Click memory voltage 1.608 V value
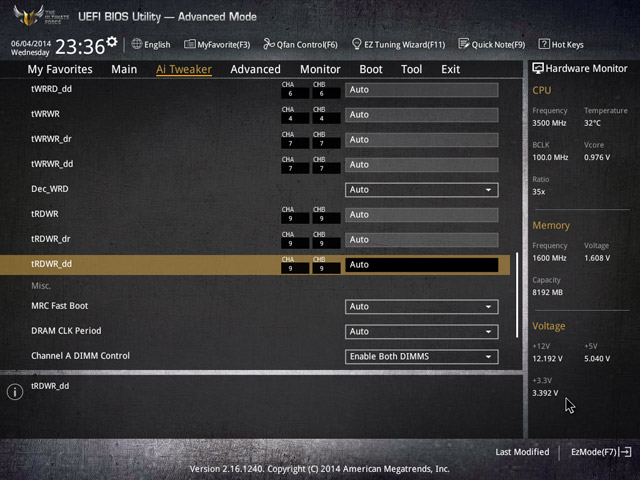Screen dimensions: 640x480 (597, 258)
